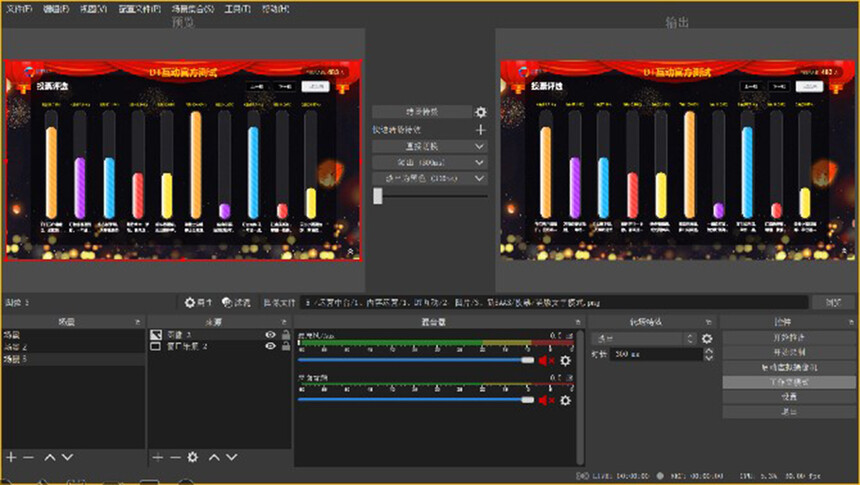The width and height of the screenshot is (860, 485).
Task: Open Settings from the Controls panel
Action: coord(789,397)
